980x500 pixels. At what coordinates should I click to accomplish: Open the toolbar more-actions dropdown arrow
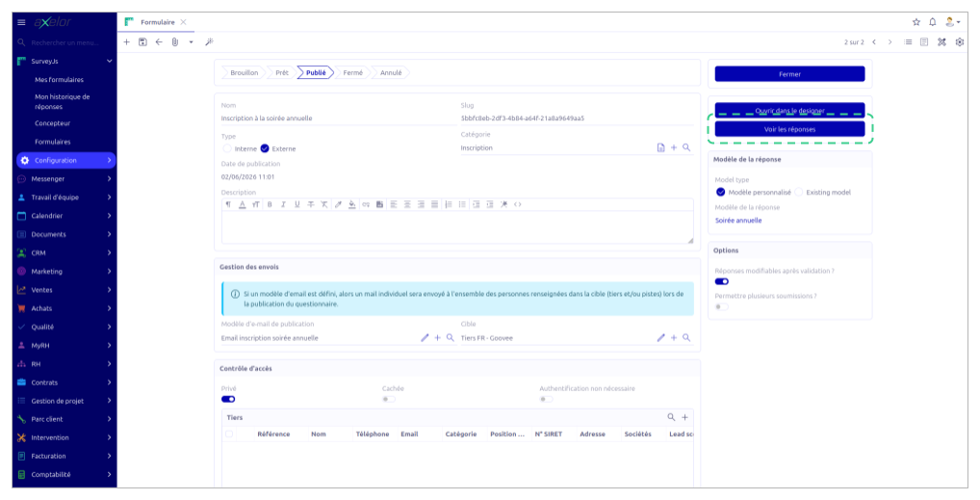click(x=192, y=42)
